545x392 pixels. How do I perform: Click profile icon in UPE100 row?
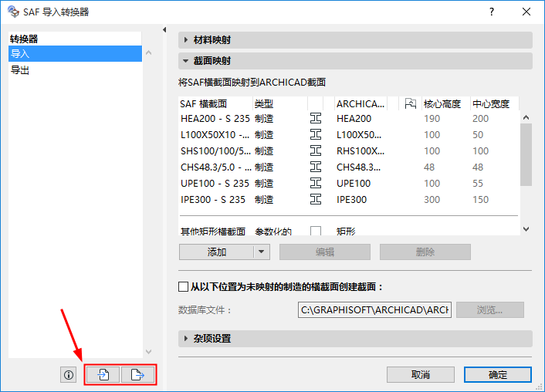click(316, 183)
